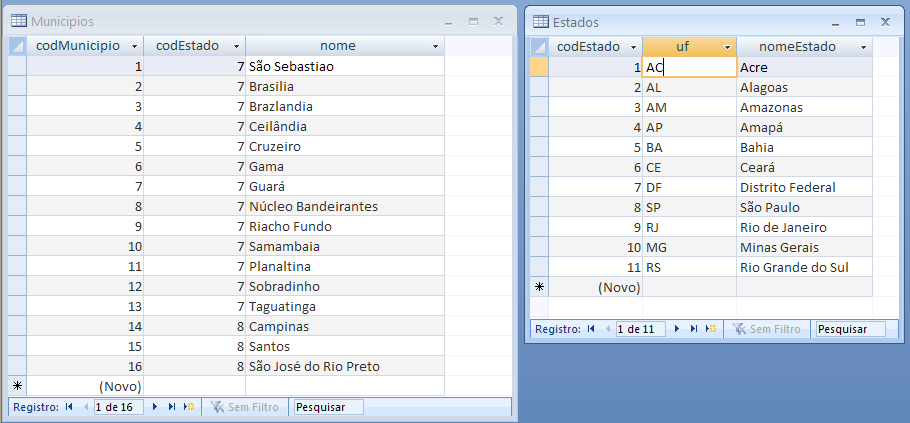Click the cell Rio de Janeiro
This screenshot has height=423, width=910.
click(804, 227)
